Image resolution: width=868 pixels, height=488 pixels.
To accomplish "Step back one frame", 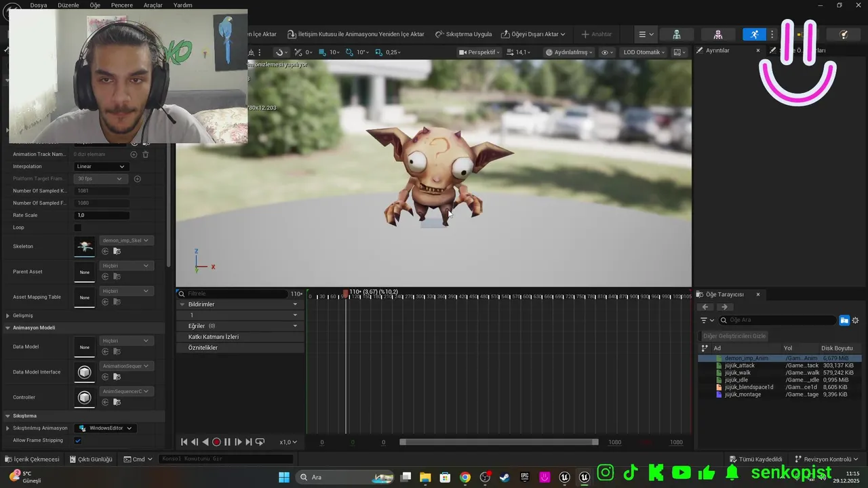I will [x=195, y=442].
